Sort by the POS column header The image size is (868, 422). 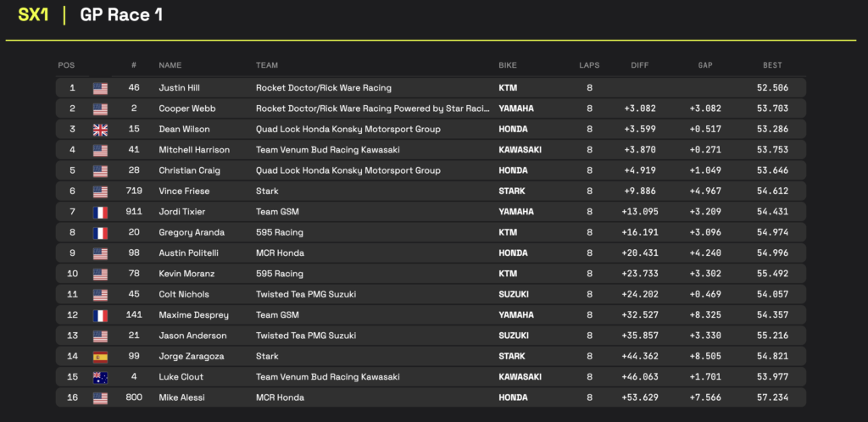[66, 65]
